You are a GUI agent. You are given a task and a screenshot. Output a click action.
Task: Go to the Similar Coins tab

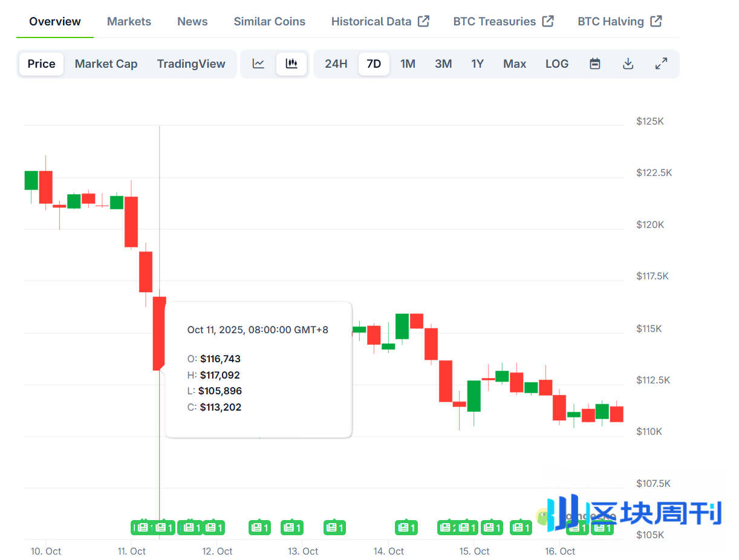(x=269, y=22)
